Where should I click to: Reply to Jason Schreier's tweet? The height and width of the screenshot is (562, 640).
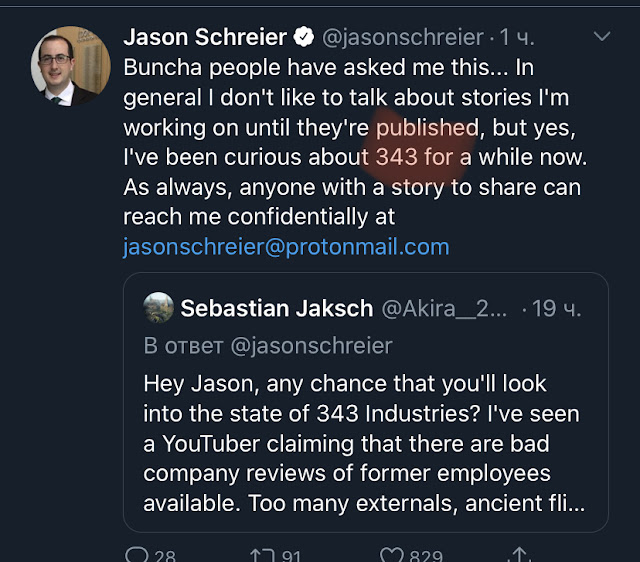[x=137, y=553]
